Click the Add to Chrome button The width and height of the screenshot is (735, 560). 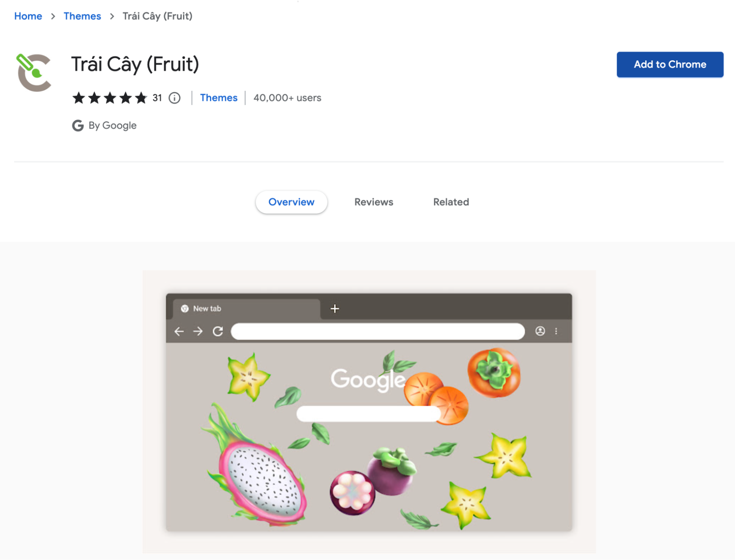(670, 64)
